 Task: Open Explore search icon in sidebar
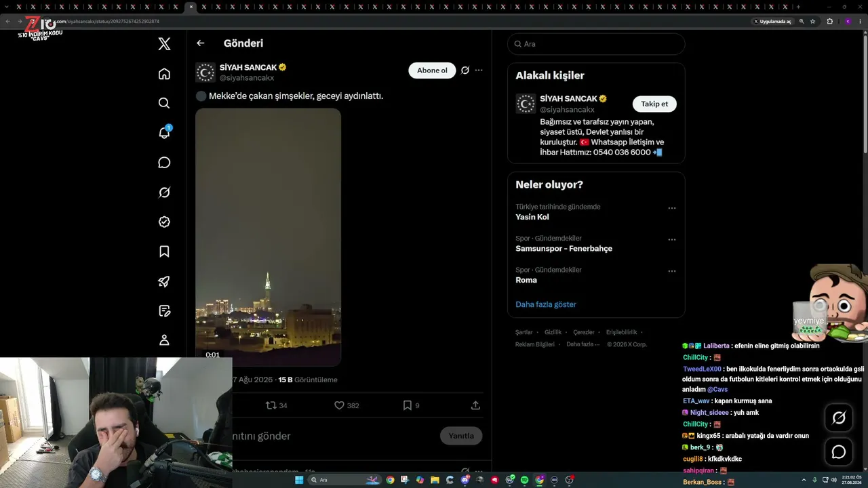pos(164,103)
